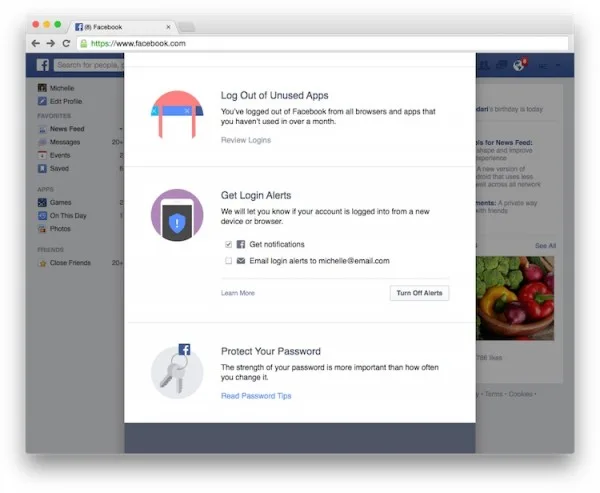600x493 pixels.
Task: Select the Facebook browser tab
Action: coord(122,27)
